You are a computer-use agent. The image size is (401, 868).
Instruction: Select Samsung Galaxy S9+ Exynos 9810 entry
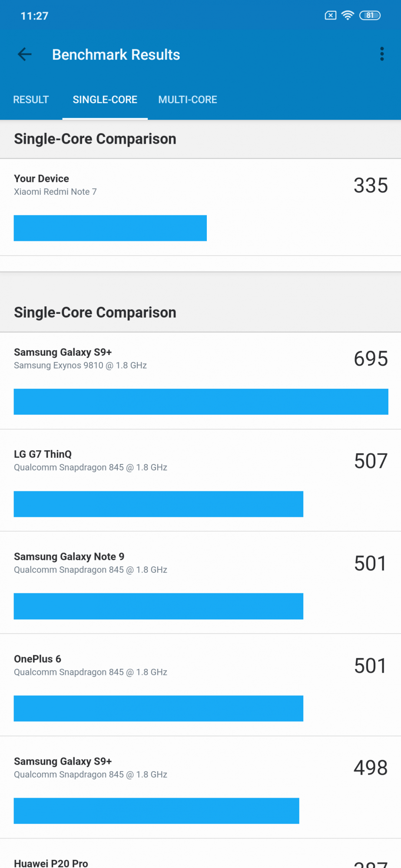(80, 358)
